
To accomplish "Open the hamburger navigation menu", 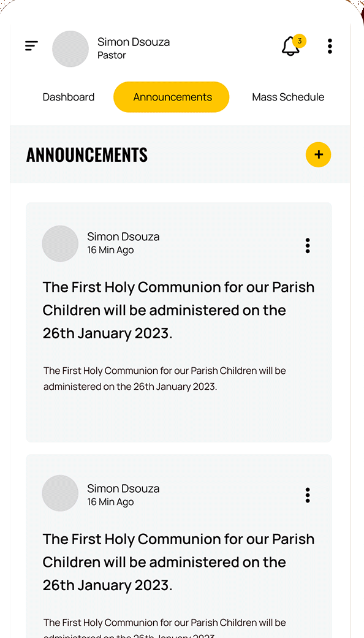I will pos(31,45).
